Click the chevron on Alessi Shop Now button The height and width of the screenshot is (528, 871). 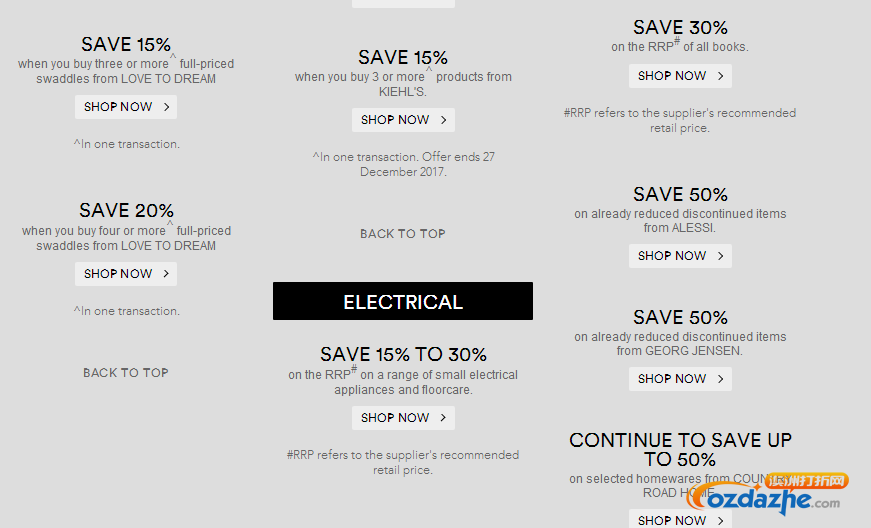[x=720, y=256]
